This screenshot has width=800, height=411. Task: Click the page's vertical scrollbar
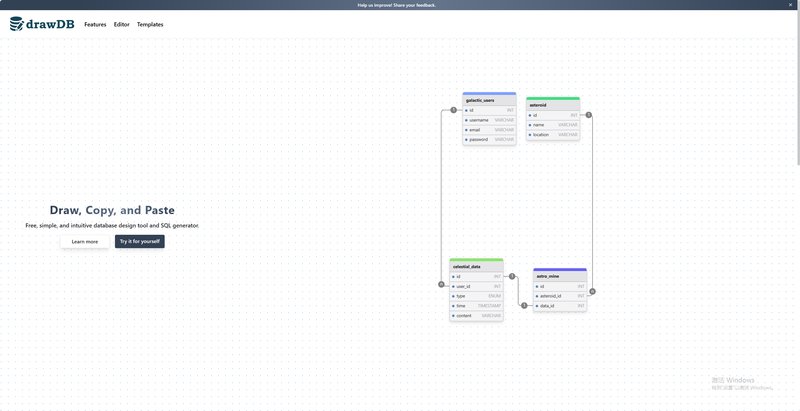[x=796, y=100]
